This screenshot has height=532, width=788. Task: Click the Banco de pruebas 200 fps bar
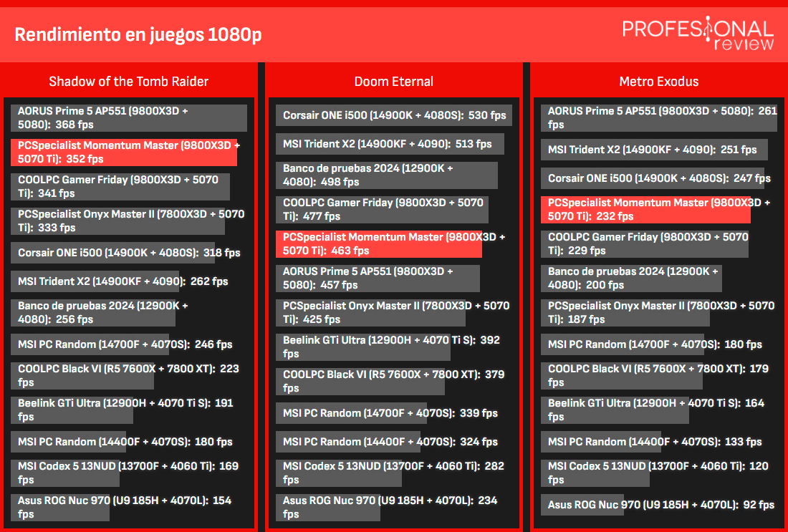(x=632, y=279)
